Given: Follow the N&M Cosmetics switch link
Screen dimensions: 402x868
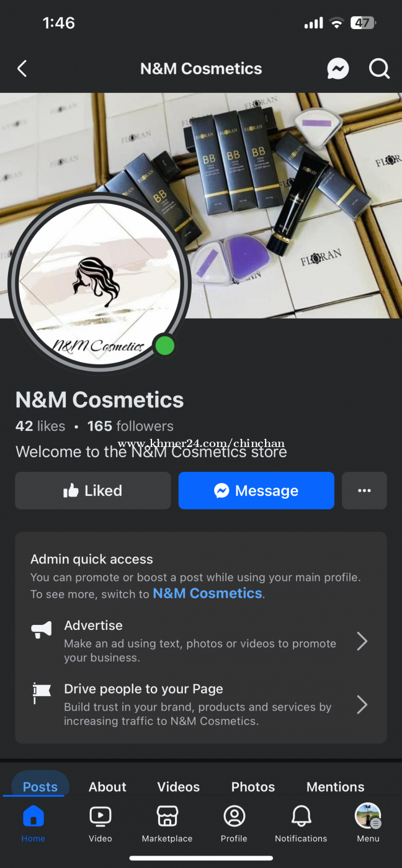Looking at the screenshot, I should tap(207, 593).
